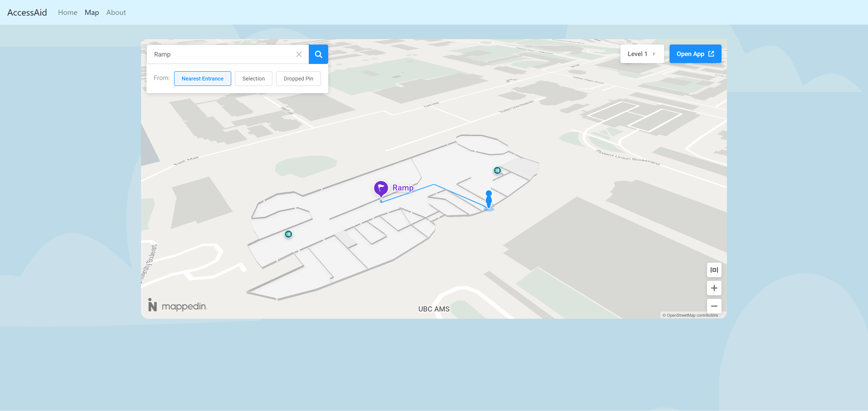Click the purple Ramp destination flag marker
This screenshot has height=411, width=868.
pyautogui.click(x=381, y=188)
